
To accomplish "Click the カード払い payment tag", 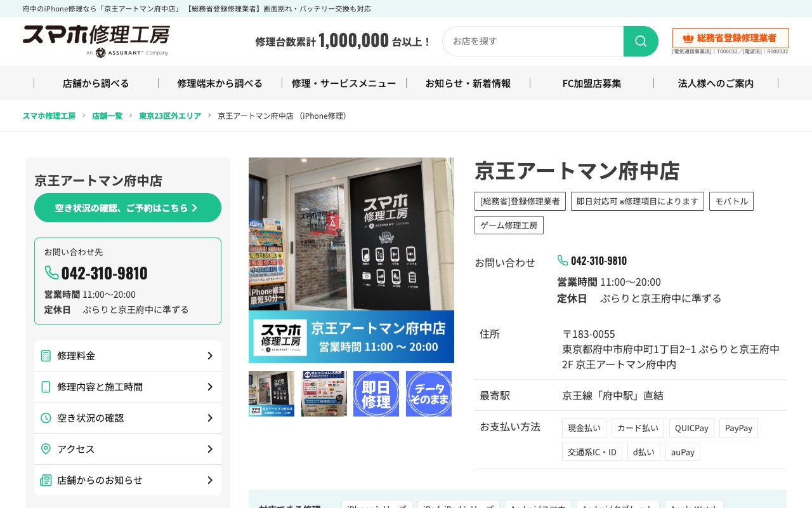I will pyautogui.click(x=638, y=428).
